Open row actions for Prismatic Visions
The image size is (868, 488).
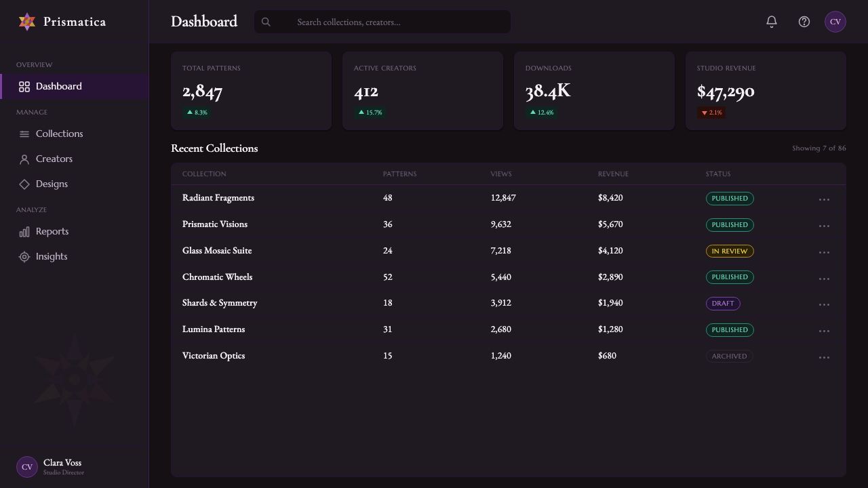click(824, 226)
